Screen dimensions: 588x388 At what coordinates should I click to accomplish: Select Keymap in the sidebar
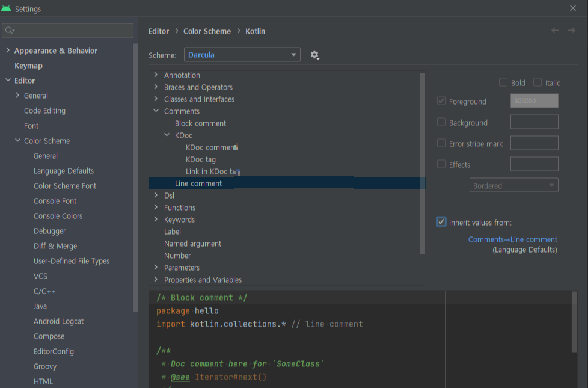28,66
